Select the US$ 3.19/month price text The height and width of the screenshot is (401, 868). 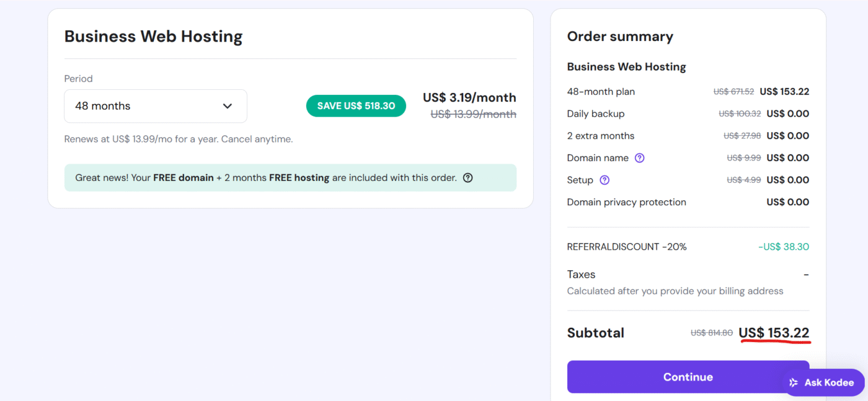click(x=469, y=97)
